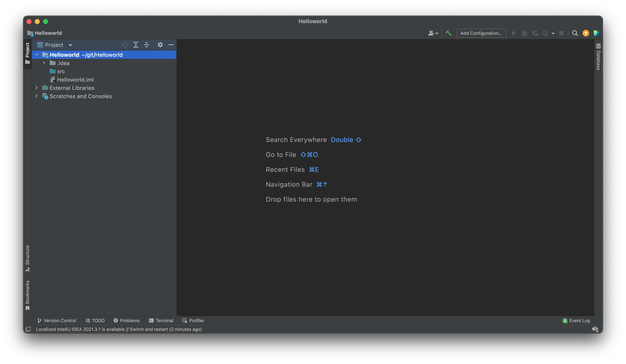Hide the Project panel with minus icon

[171, 45]
